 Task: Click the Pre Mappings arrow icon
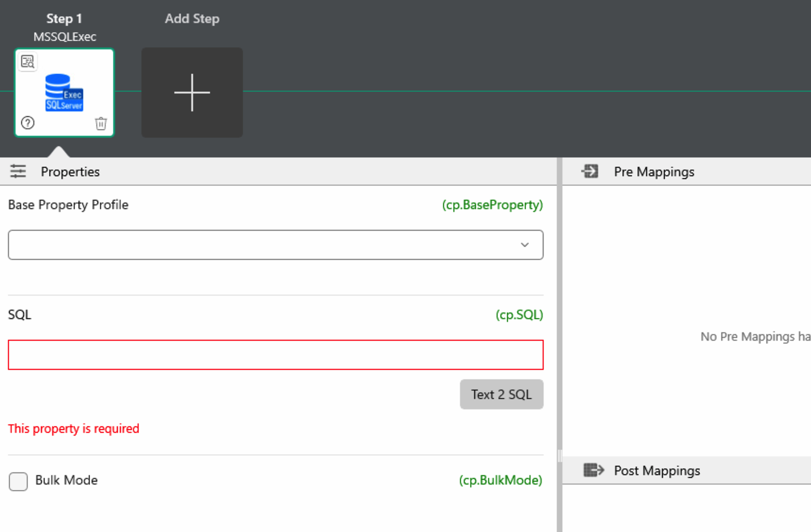point(590,172)
